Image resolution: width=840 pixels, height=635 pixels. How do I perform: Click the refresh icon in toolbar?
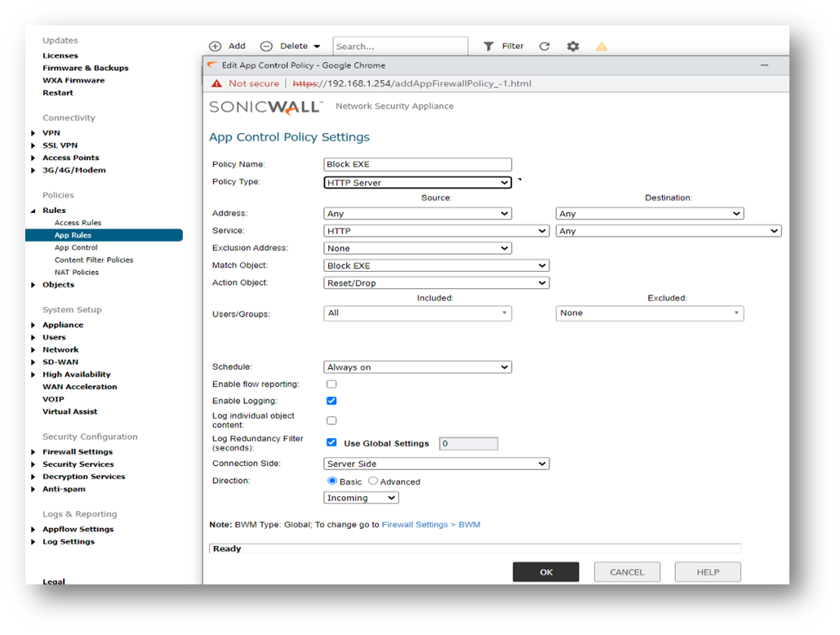(544, 47)
